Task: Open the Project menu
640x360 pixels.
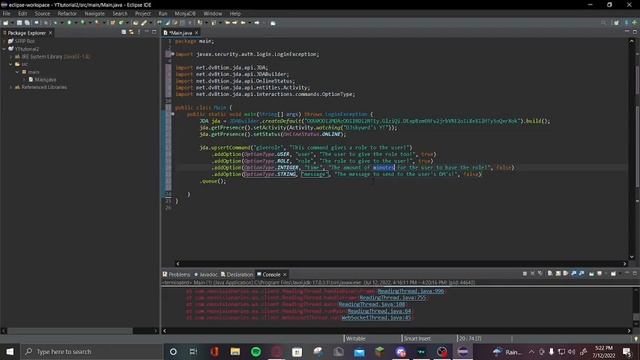Action: (x=143, y=13)
